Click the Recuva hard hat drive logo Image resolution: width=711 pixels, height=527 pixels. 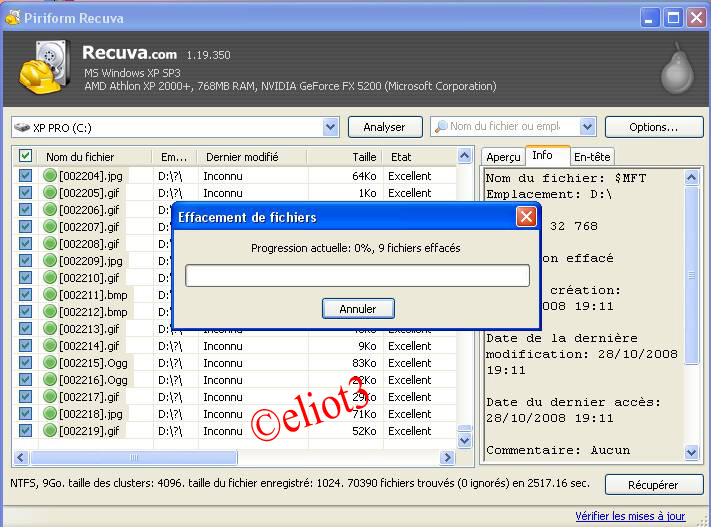44,67
